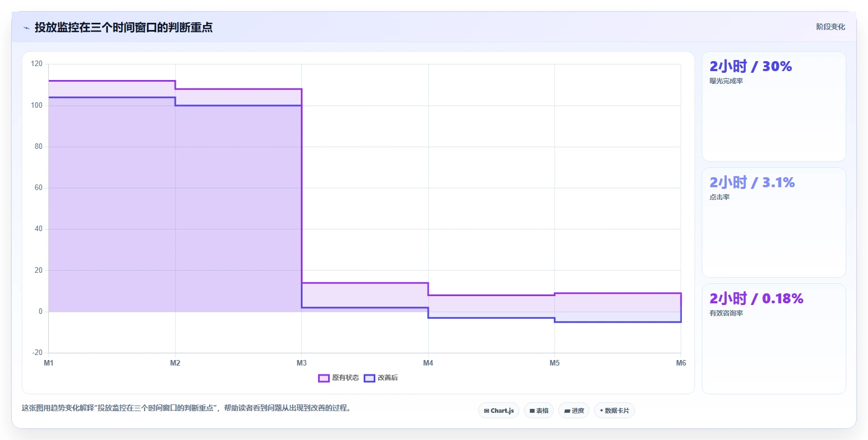Click the M6 x-axis label
The height and width of the screenshot is (440, 868).
(x=681, y=363)
